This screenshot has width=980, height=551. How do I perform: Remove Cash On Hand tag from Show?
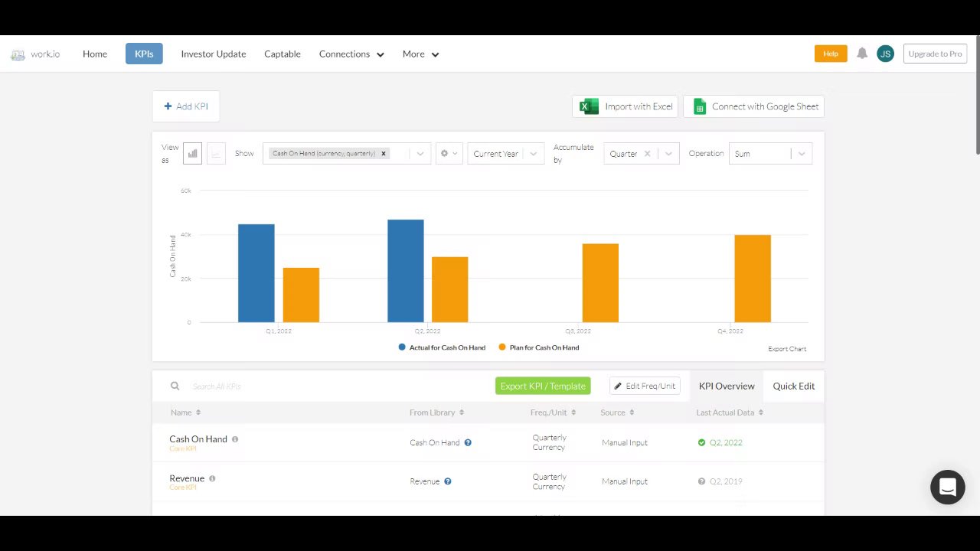[x=384, y=154]
